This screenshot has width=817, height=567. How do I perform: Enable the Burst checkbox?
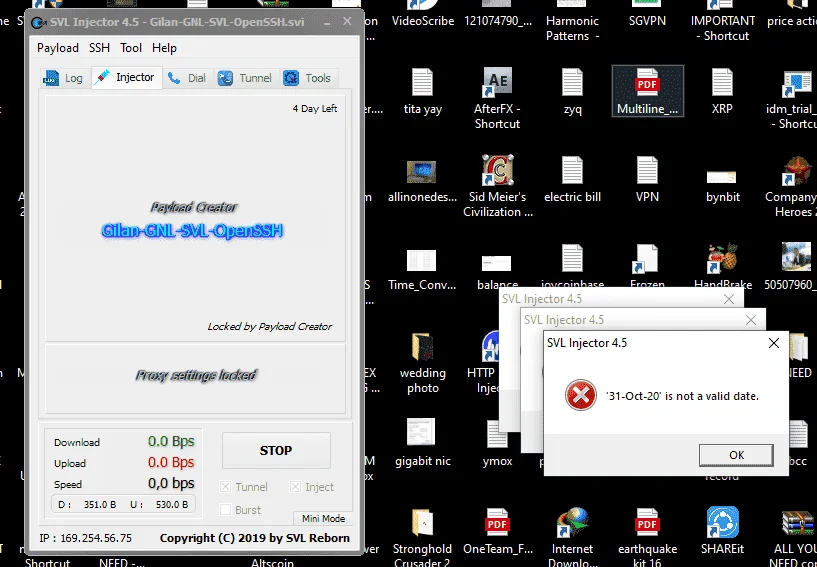226,510
